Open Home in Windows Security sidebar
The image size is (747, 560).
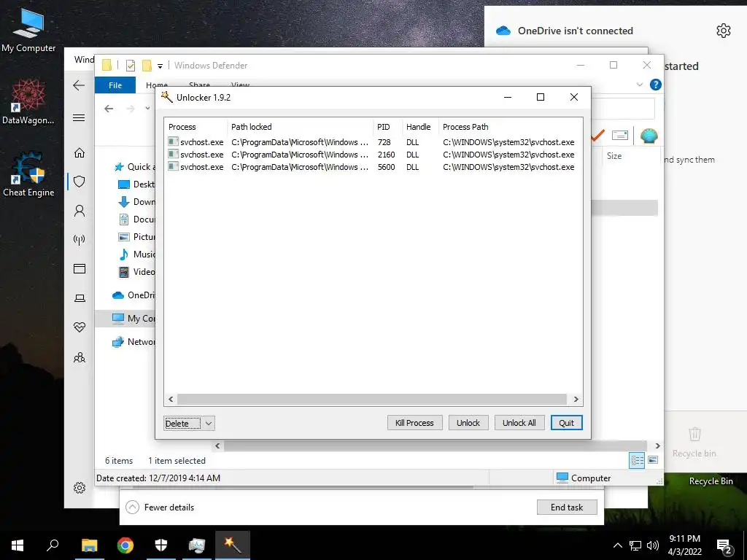click(80, 152)
